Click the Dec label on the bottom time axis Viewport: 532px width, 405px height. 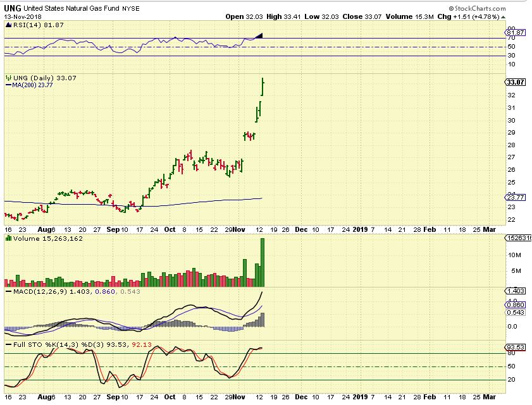301,397
